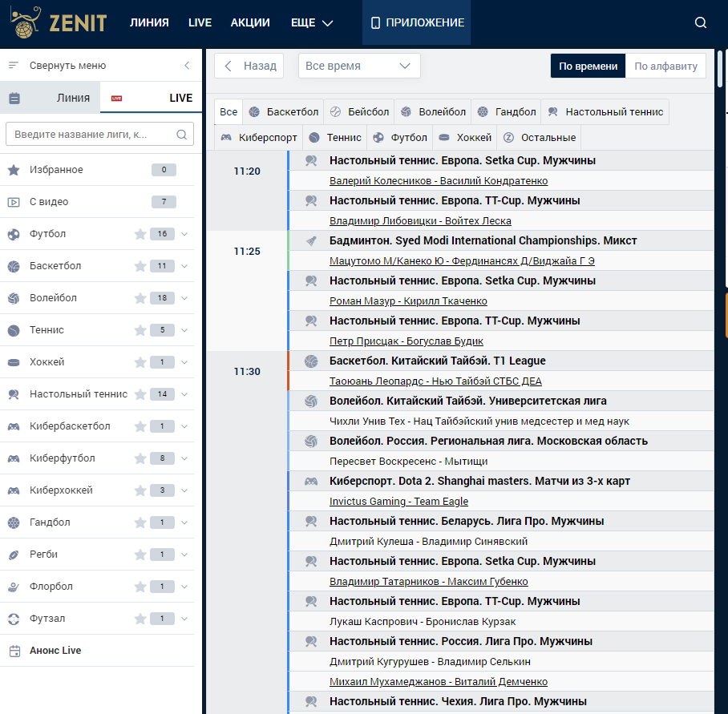Click the gamepad icon in Dota 2 row

pos(311,481)
